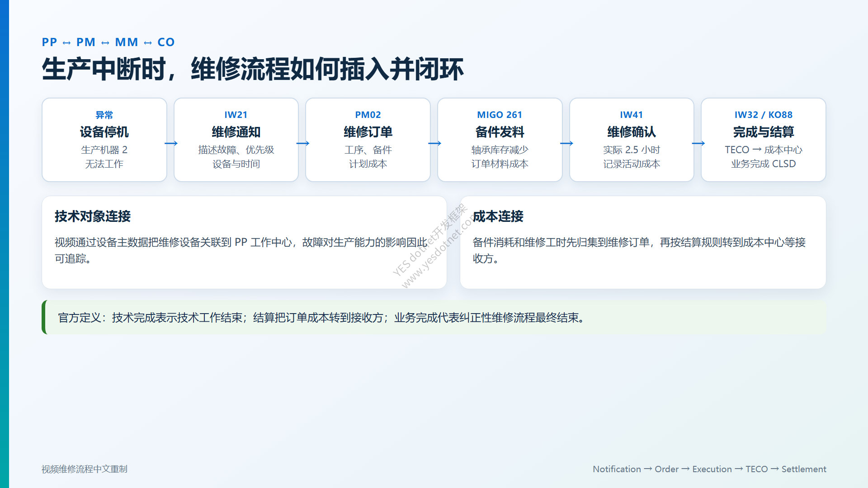Click the text 实际 2.5 小时
Viewport: 868px width, 488px height.
pos(632,150)
